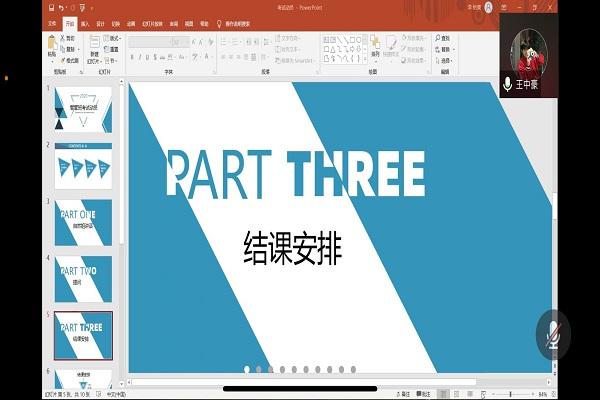Mute the round floating microphone button
600x400 pixels.
[x=551, y=335]
